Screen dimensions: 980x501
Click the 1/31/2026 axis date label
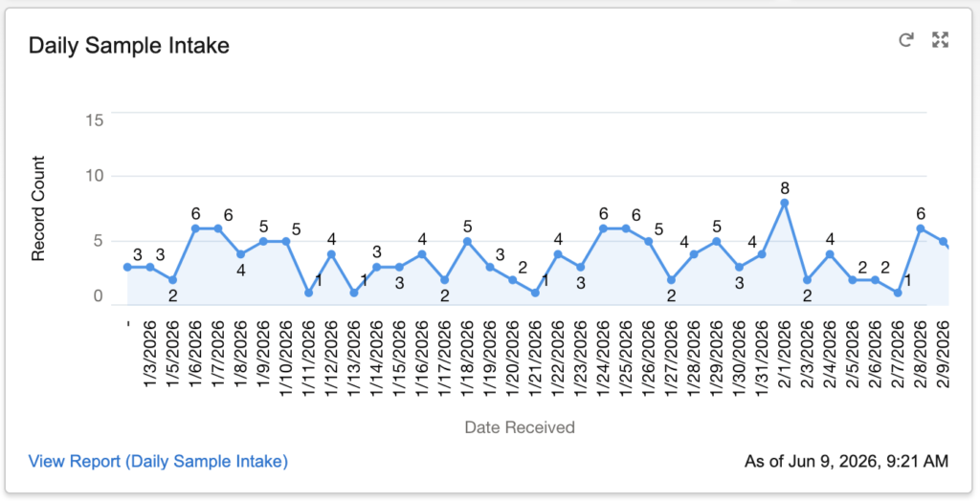(762, 359)
